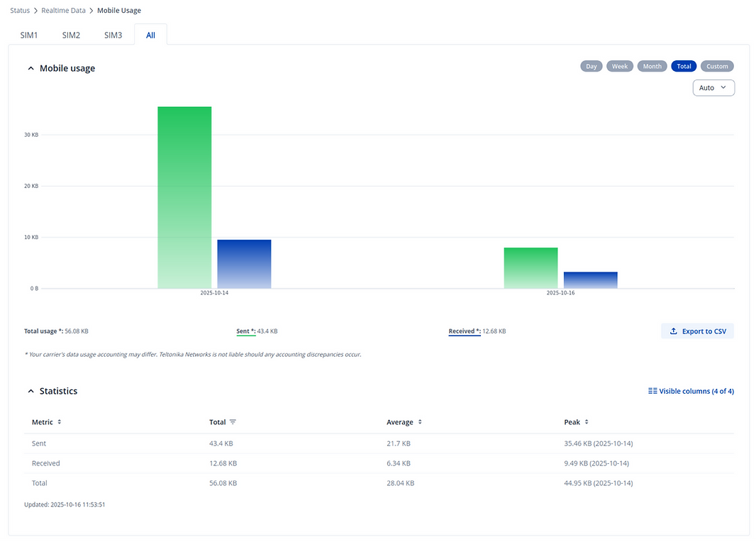Select the Custom period filter
Screen dimensions: 756x542
[716, 65]
